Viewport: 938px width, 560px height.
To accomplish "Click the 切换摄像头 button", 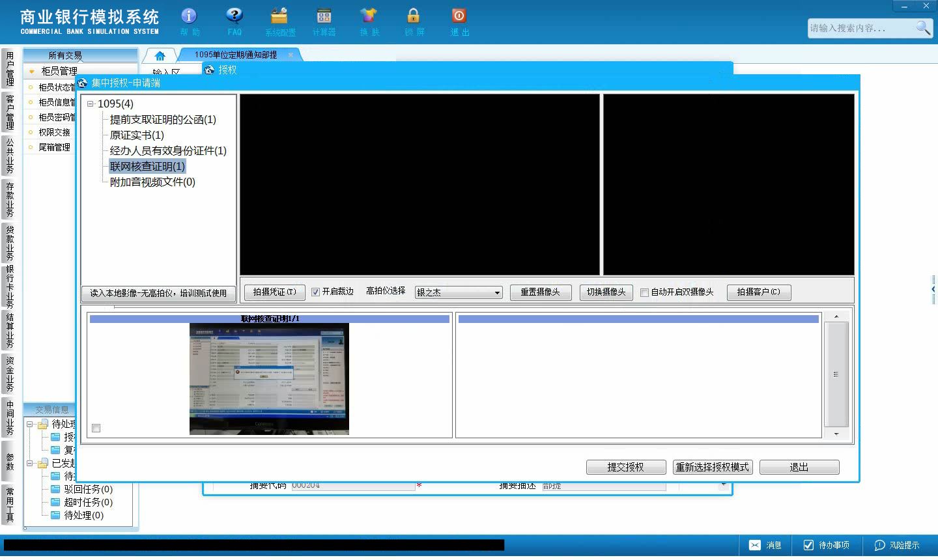I will tap(606, 292).
